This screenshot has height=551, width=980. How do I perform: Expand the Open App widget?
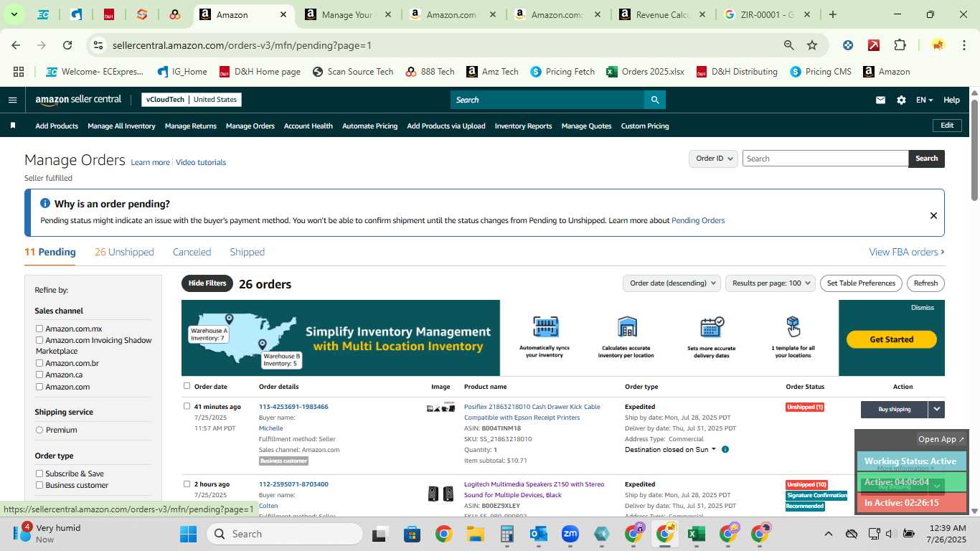941,439
